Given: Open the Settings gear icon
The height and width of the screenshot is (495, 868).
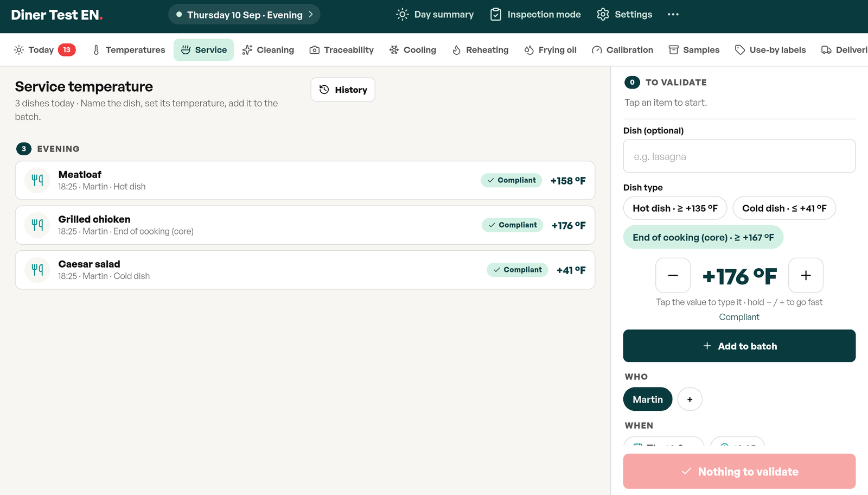Looking at the screenshot, I should (x=603, y=15).
